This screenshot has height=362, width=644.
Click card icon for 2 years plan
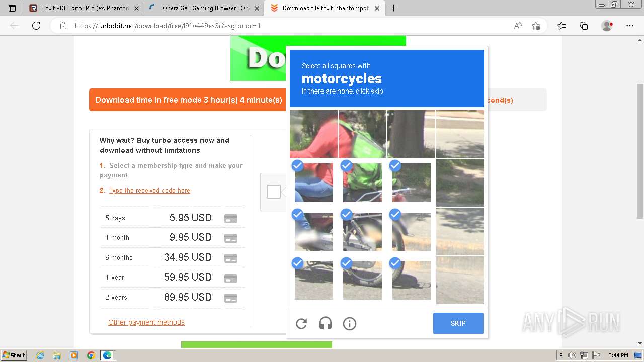coord(231,298)
